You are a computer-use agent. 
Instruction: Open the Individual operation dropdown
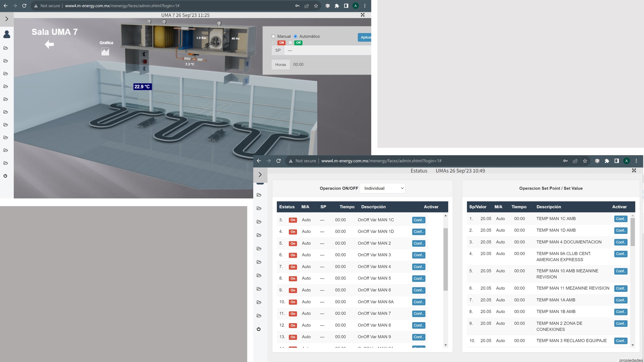[x=382, y=188]
